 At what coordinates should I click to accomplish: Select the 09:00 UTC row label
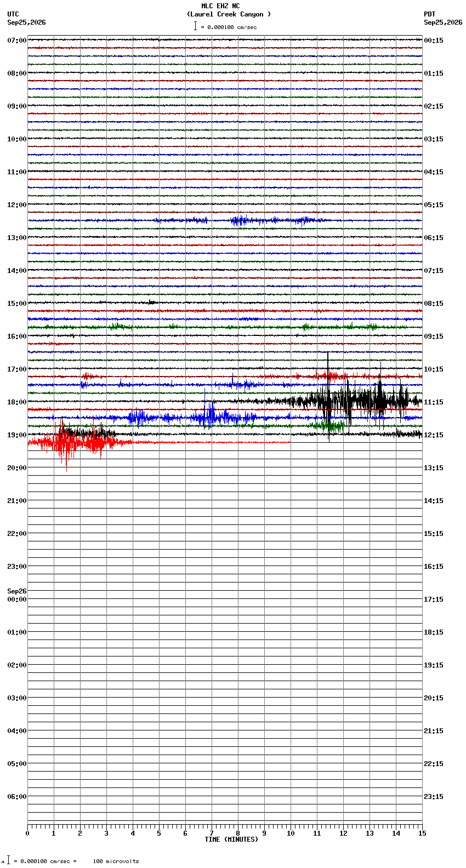pos(17,106)
